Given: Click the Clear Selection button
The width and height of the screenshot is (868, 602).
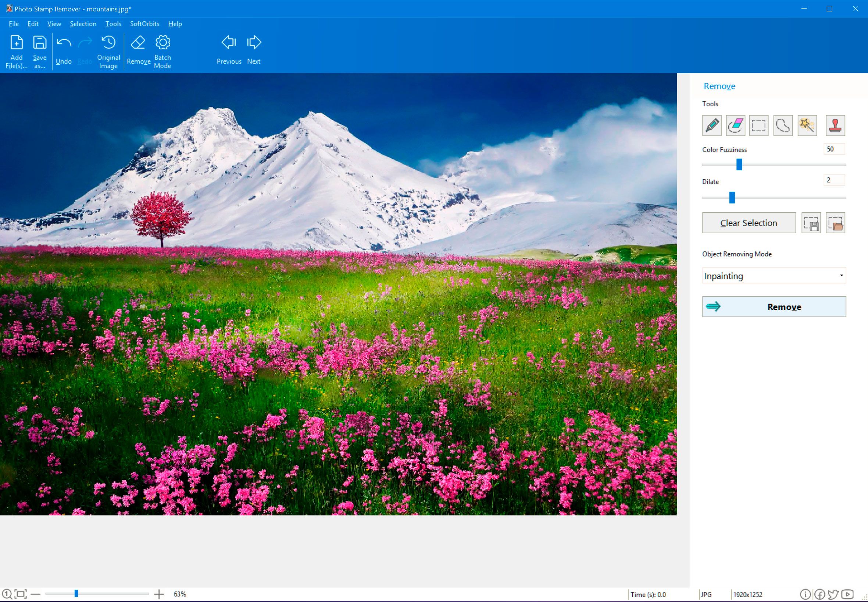Looking at the screenshot, I should tap(749, 223).
